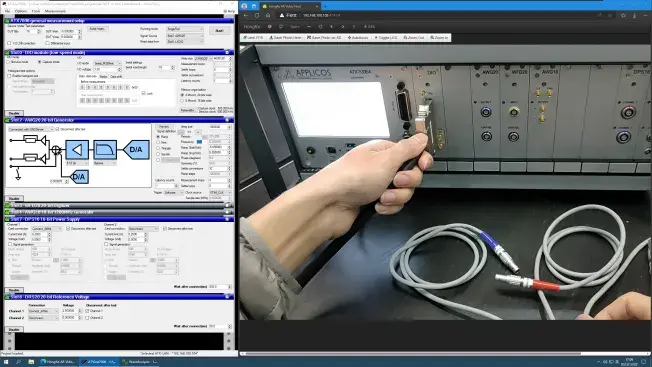This screenshot has height=367, width=652.
Task: Toggle DPS16 Channel 1 Disconnect after test
Action: (68, 229)
